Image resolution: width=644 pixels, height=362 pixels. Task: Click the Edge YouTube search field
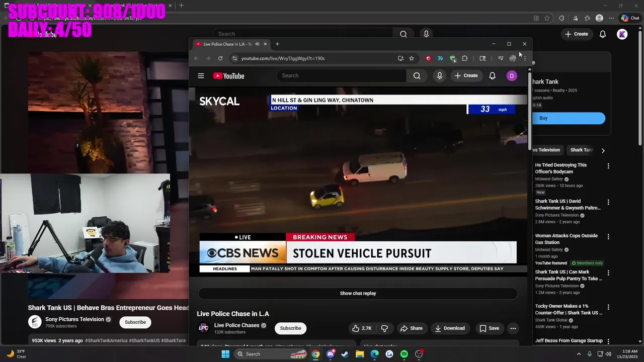(303, 34)
